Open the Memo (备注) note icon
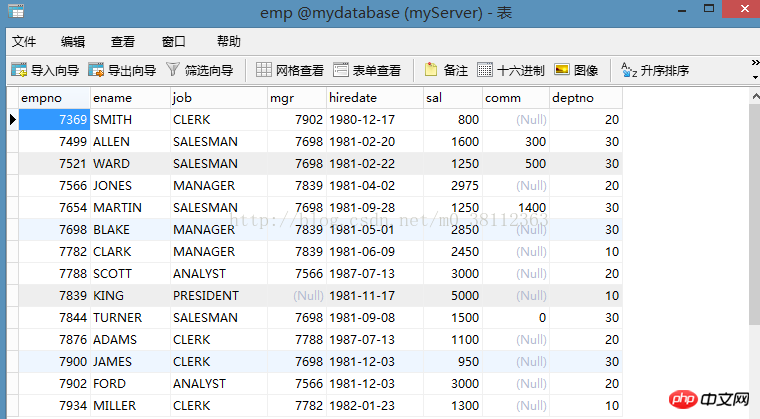 pos(430,70)
